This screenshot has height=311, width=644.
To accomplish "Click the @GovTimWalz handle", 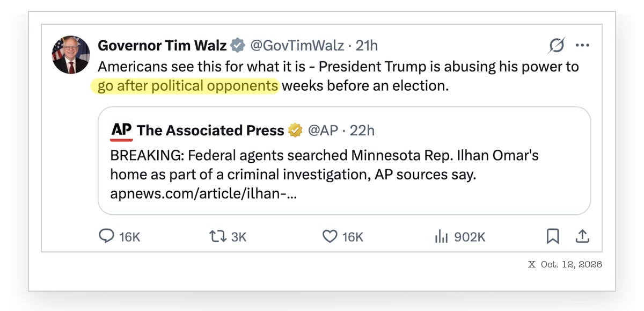I will point(297,46).
